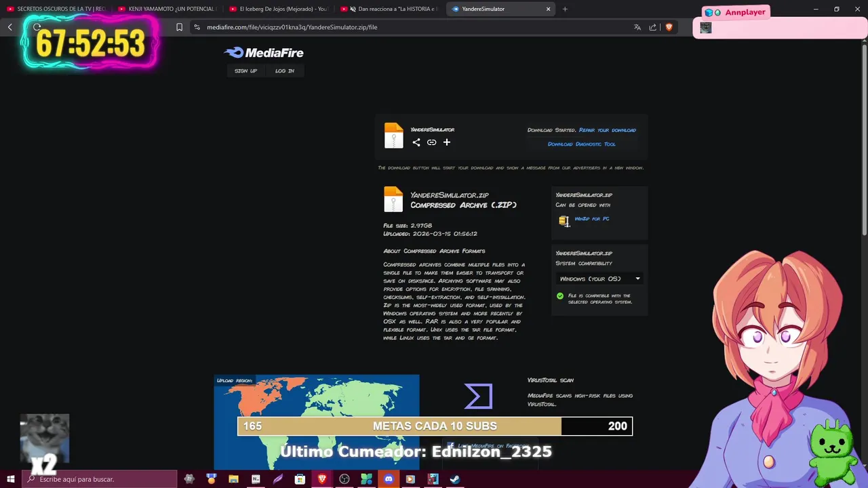The height and width of the screenshot is (488, 868).
Task: View site information icon before URL
Action: [197, 27]
